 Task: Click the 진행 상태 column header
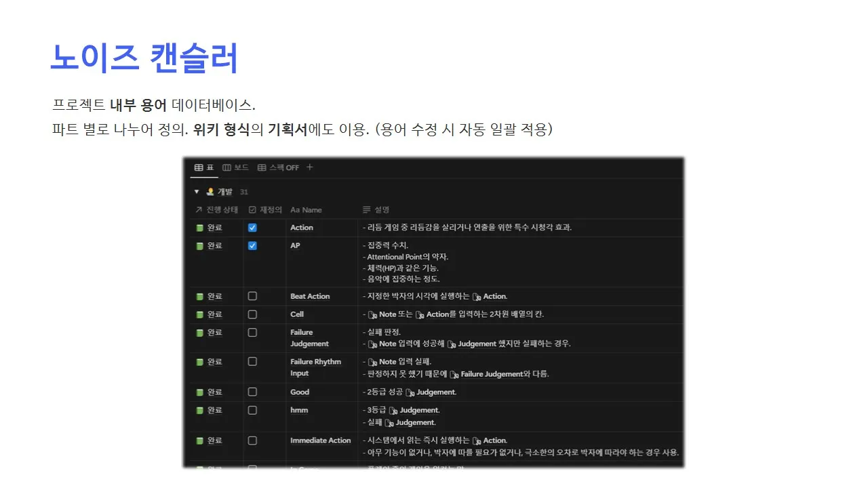pos(216,210)
